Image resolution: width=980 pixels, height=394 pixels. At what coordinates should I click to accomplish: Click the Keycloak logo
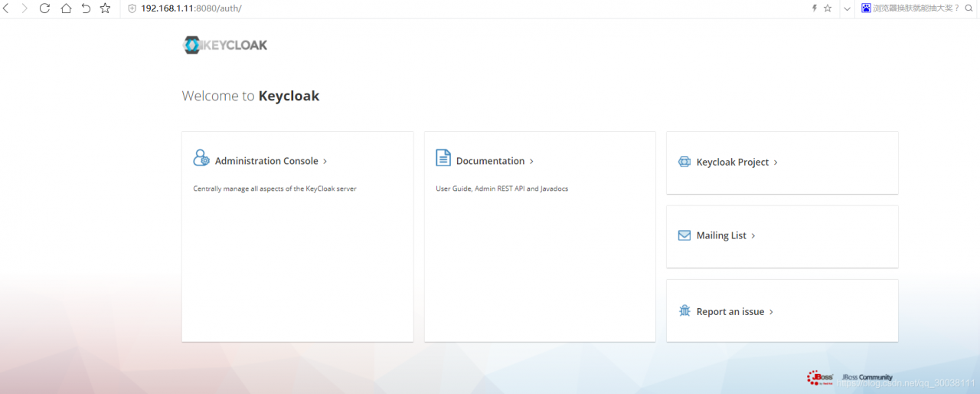tap(225, 45)
